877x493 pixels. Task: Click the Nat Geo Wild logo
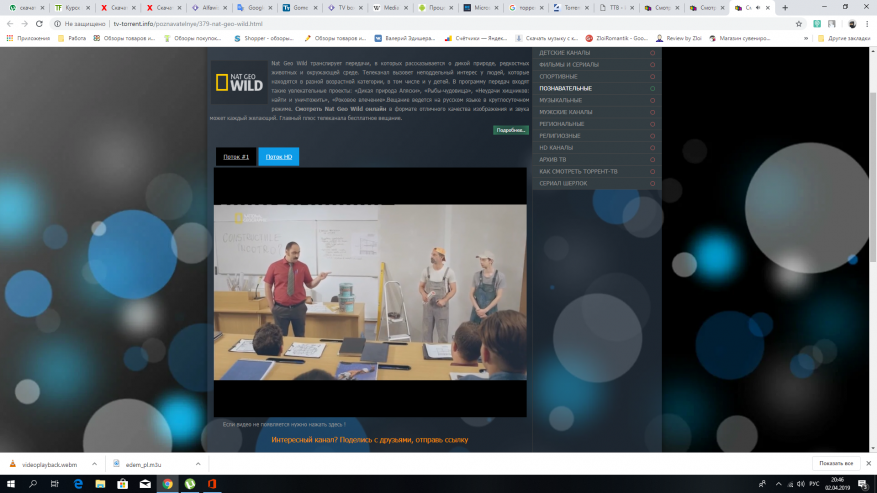(239, 82)
